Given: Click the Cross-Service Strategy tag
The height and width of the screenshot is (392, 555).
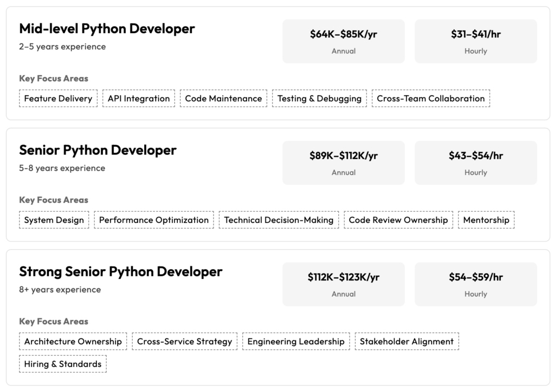Looking at the screenshot, I should [x=184, y=342].
